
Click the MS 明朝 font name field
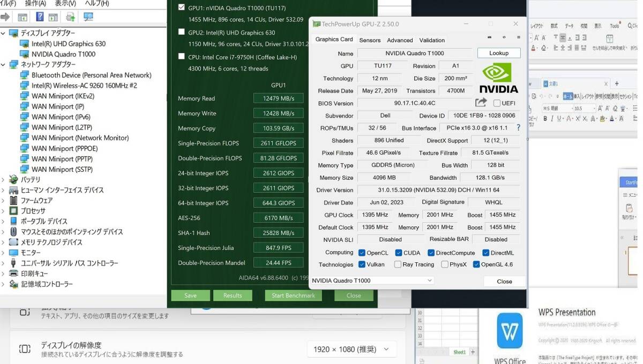[x=558, y=108]
